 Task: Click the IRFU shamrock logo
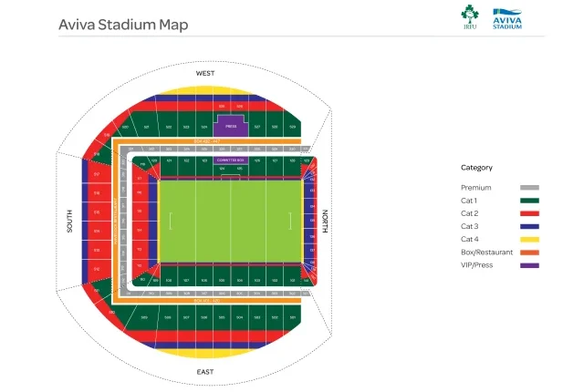click(469, 18)
